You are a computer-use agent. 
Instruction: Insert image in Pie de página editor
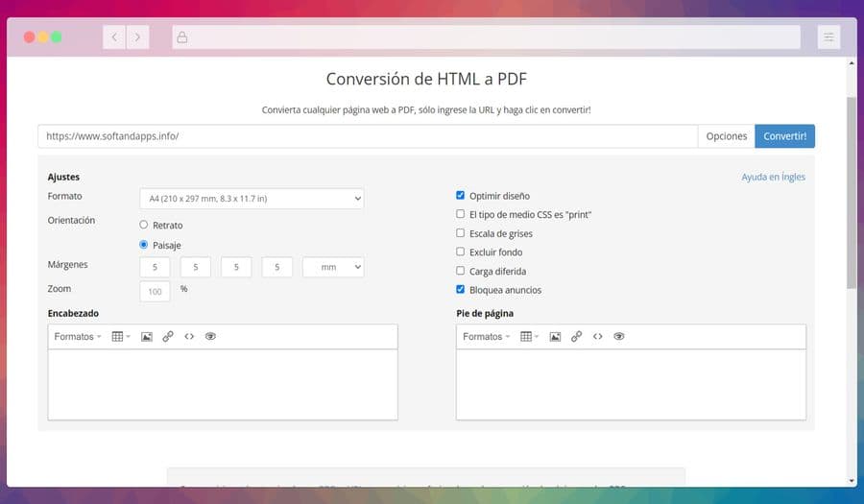tap(556, 337)
